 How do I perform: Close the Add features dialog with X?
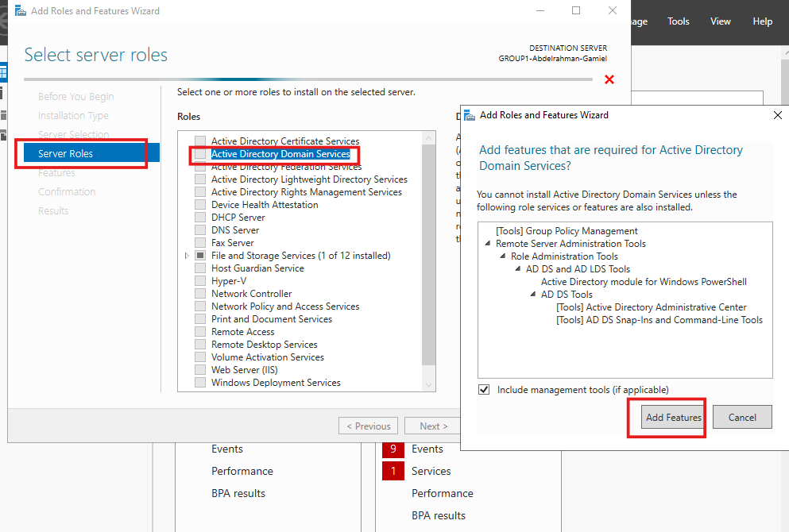pyautogui.click(x=777, y=115)
